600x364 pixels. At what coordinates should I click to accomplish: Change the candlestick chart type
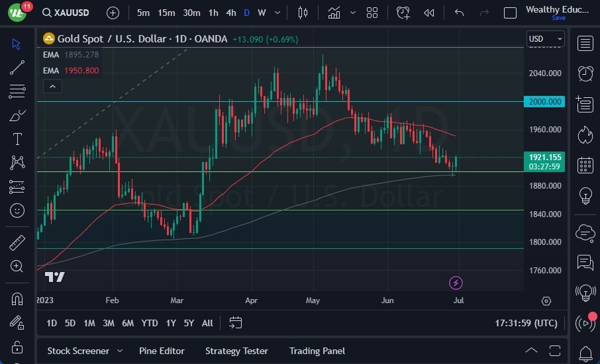[303, 13]
